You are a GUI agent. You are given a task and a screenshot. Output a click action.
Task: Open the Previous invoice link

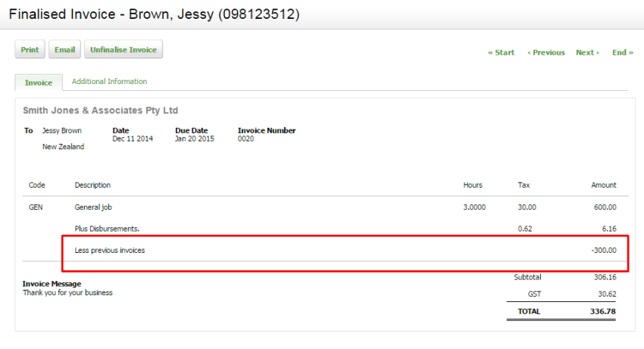click(x=546, y=52)
